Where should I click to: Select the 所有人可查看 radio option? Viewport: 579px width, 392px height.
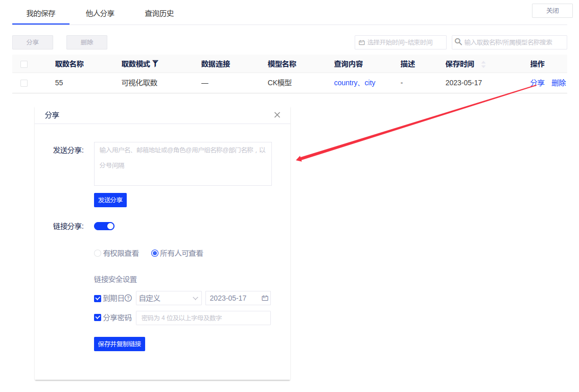(x=155, y=253)
